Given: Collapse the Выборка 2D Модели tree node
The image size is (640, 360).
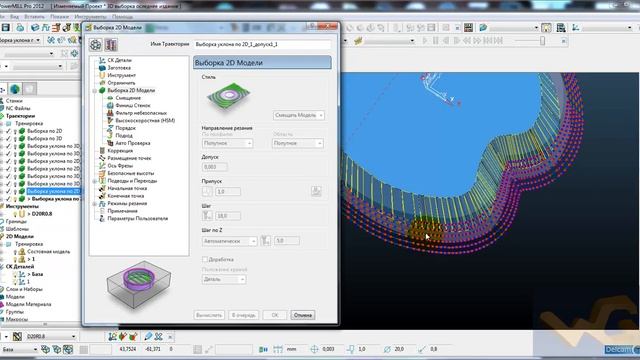Looking at the screenshot, I should click(94, 91).
